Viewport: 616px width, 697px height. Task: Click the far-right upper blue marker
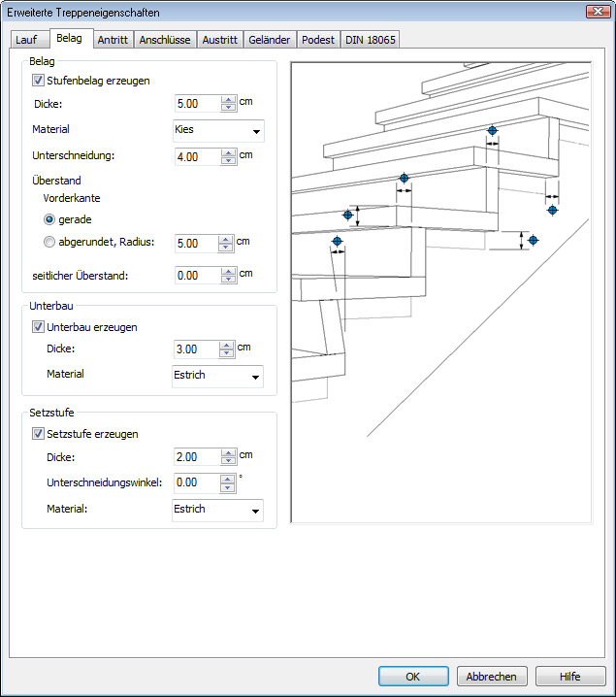(x=553, y=210)
